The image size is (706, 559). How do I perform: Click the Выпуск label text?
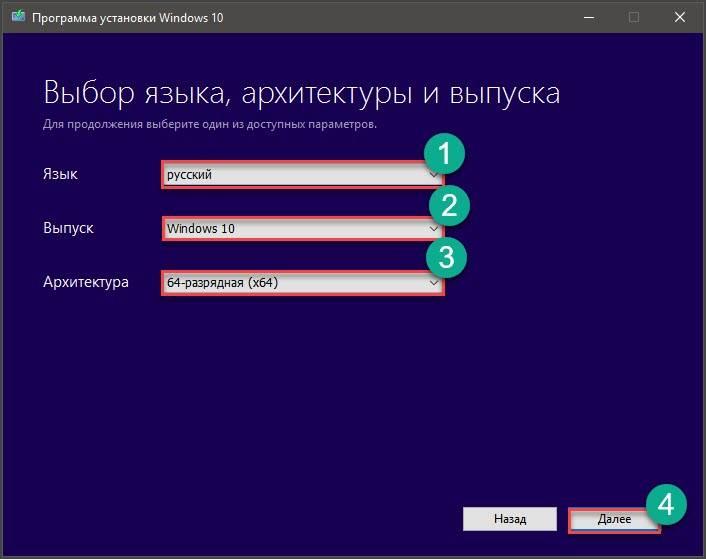[x=68, y=228]
